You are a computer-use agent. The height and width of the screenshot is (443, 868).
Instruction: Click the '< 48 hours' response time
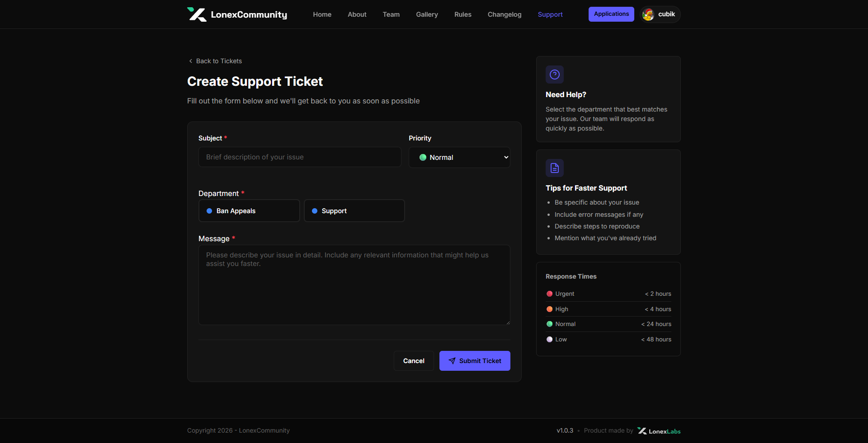click(656, 340)
